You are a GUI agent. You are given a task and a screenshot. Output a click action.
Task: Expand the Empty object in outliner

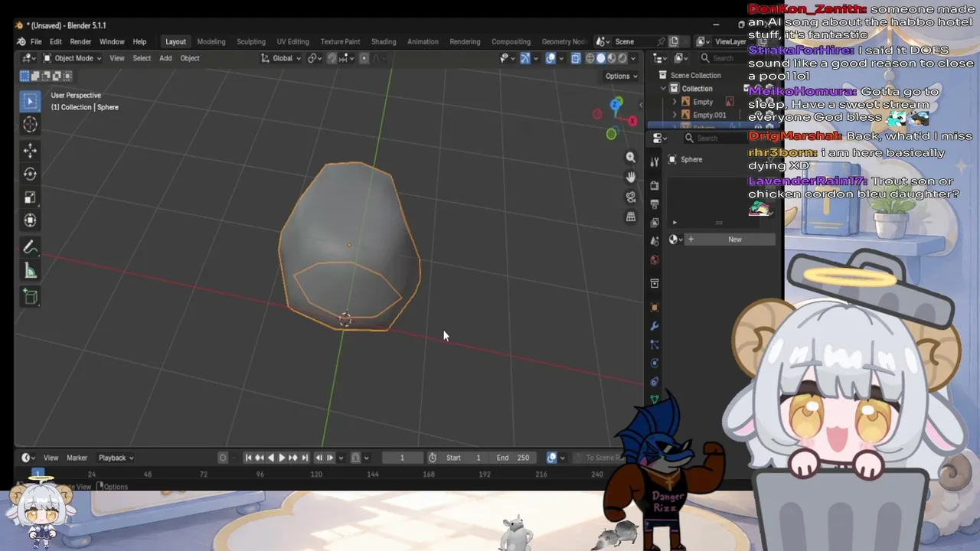pyautogui.click(x=675, y=102)
